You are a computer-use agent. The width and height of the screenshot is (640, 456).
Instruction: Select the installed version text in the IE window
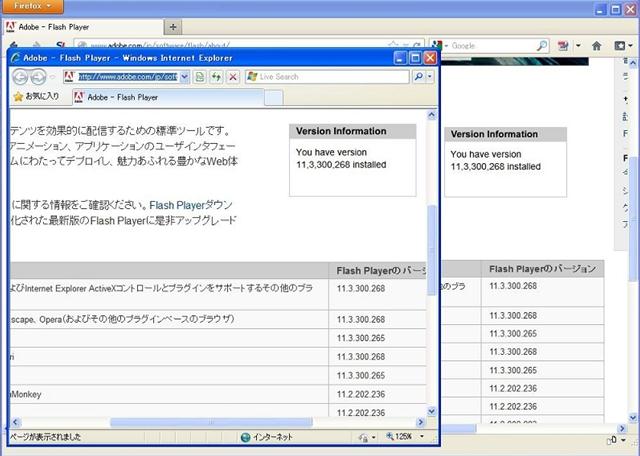click(341, 158)
